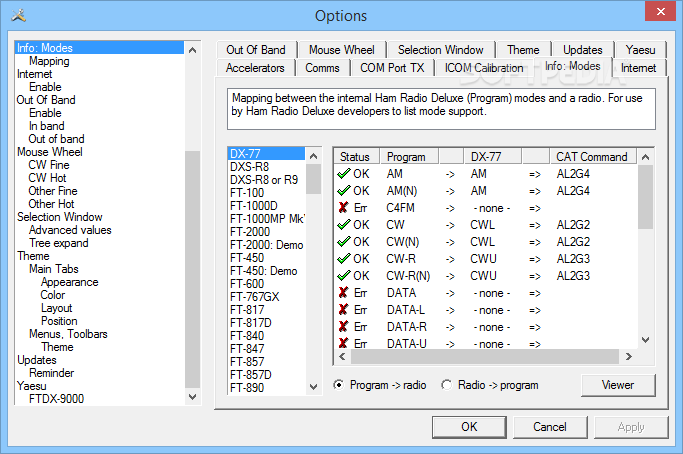Select Reminder under Updates
Screen dimensions: 683x454
tap(51, 373)
